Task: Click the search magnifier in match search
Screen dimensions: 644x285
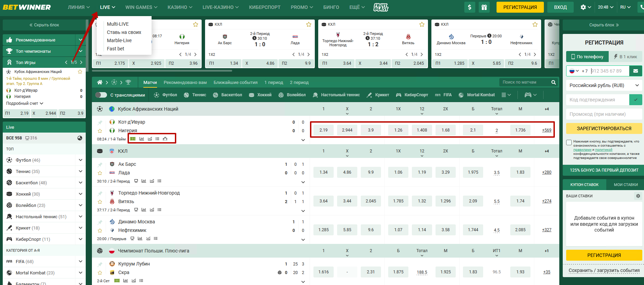Action: click(553, 82)
